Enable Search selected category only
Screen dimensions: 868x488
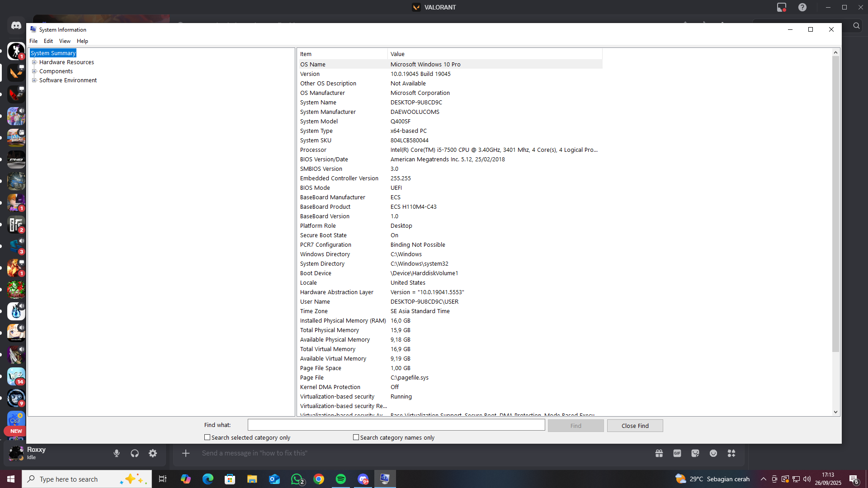pyautogui.click(x=208, y=437)
